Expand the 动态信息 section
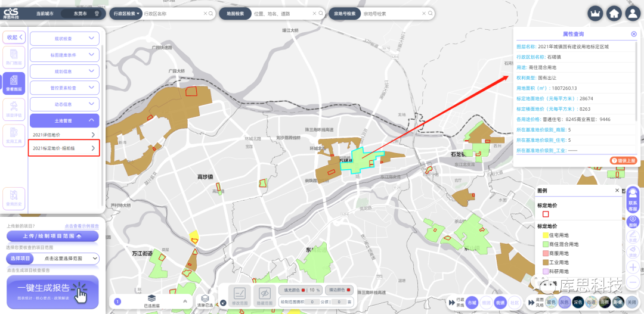Image resolution: width=644 pixels, height=314 pixels. (x=64, y=104)
